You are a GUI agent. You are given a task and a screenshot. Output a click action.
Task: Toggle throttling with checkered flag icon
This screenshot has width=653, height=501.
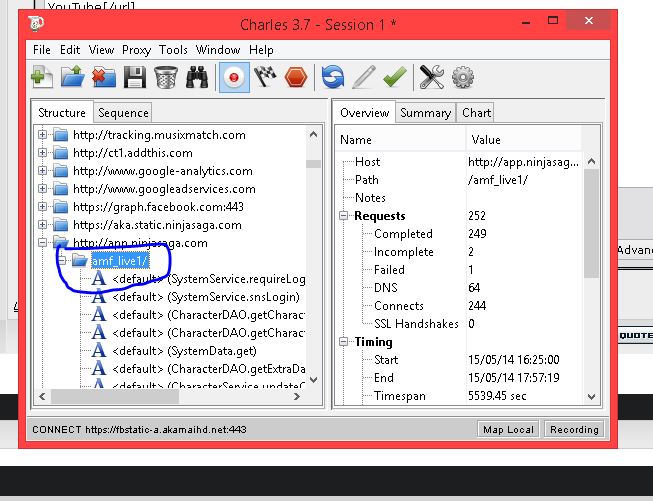(x=264, y=77)
